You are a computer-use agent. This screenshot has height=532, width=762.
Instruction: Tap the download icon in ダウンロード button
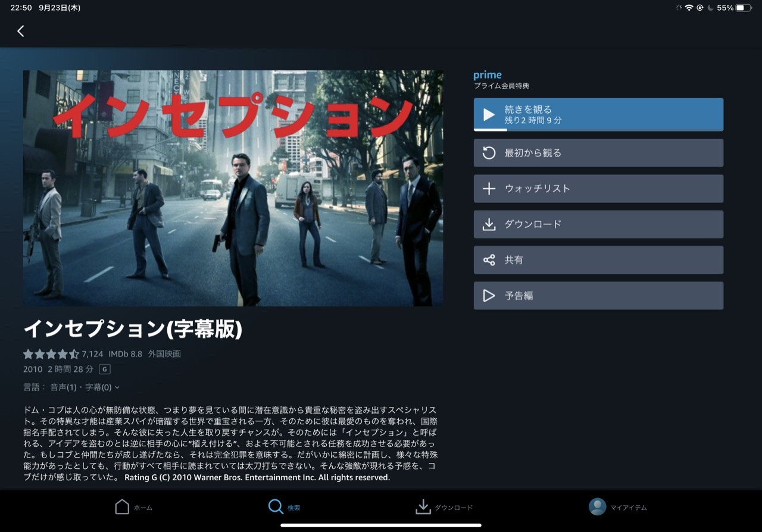click(x=489, y=224)
